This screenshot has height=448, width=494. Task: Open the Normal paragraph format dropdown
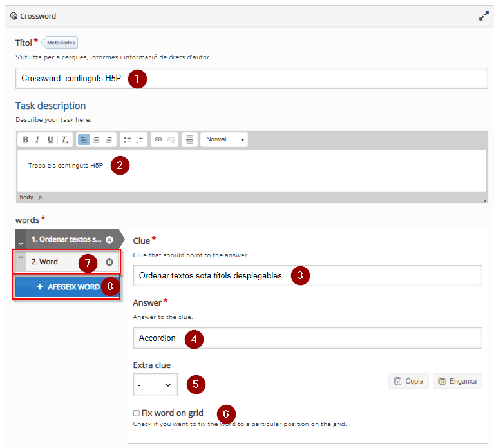point(224,139)
